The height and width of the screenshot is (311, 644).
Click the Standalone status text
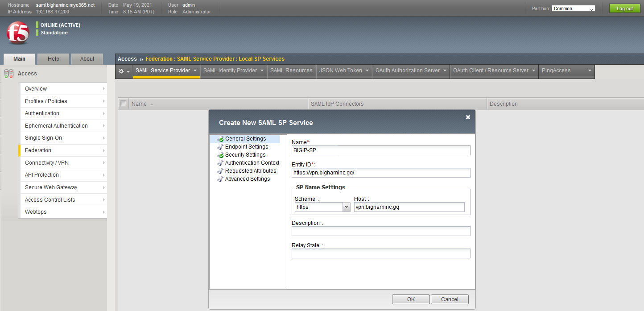click(54, 33)
